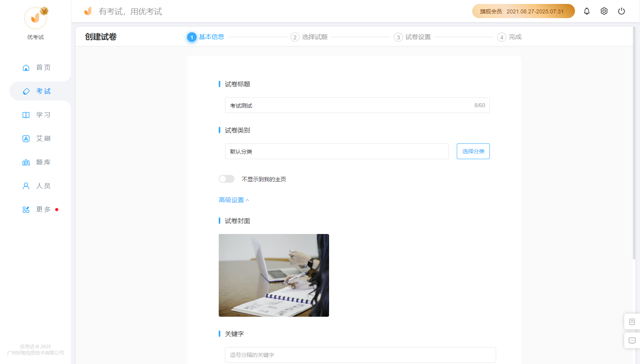This screenshot has height=364, width=640.
Task: Click the orange logo beside the slogan
Action: point(88,11)
